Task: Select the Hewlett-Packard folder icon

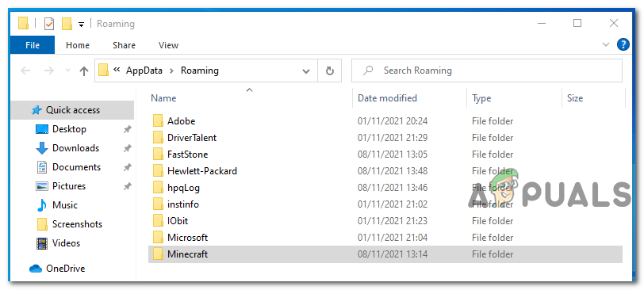Action: click(x=158, y=171)
